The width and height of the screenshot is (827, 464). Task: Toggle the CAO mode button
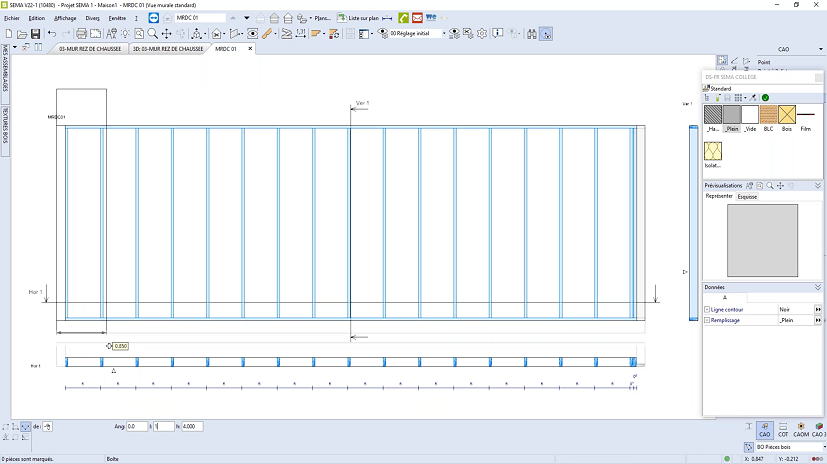point(764,429)
